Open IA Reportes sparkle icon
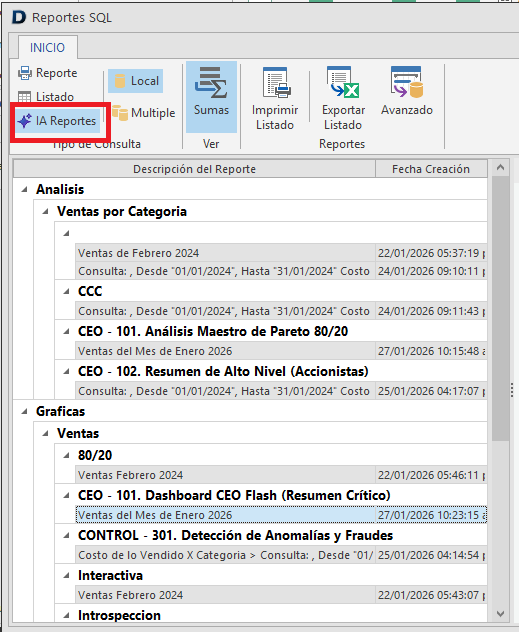This screenshot has height=632, width=519. [25, 121]
